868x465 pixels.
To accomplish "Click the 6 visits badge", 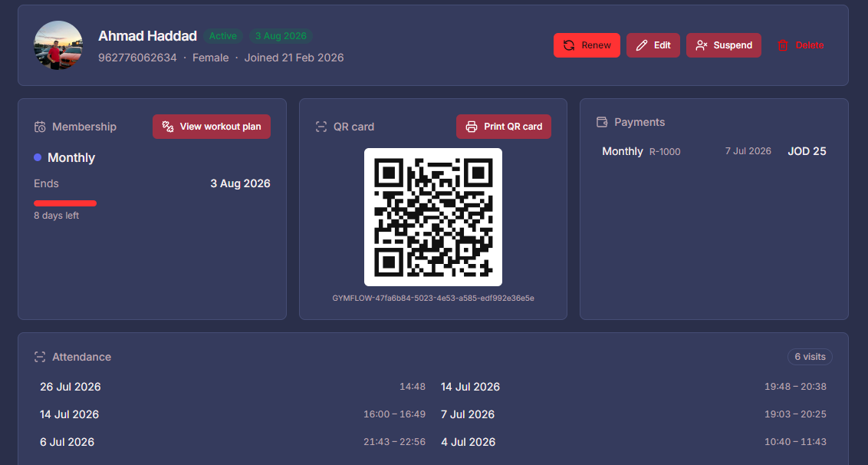I will 810,357.
